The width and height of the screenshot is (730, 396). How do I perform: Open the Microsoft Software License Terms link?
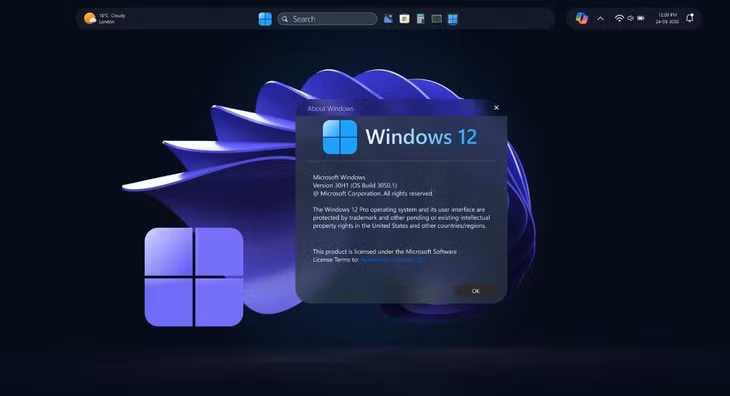point(393,260)
